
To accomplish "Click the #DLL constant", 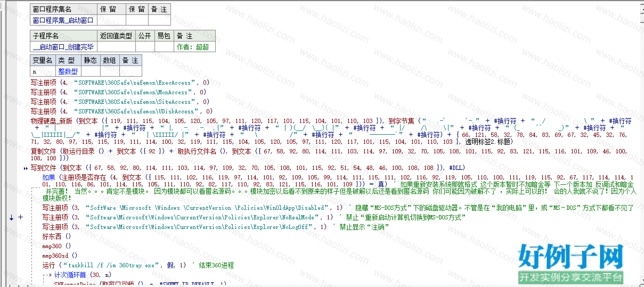I will coord(455,168).
